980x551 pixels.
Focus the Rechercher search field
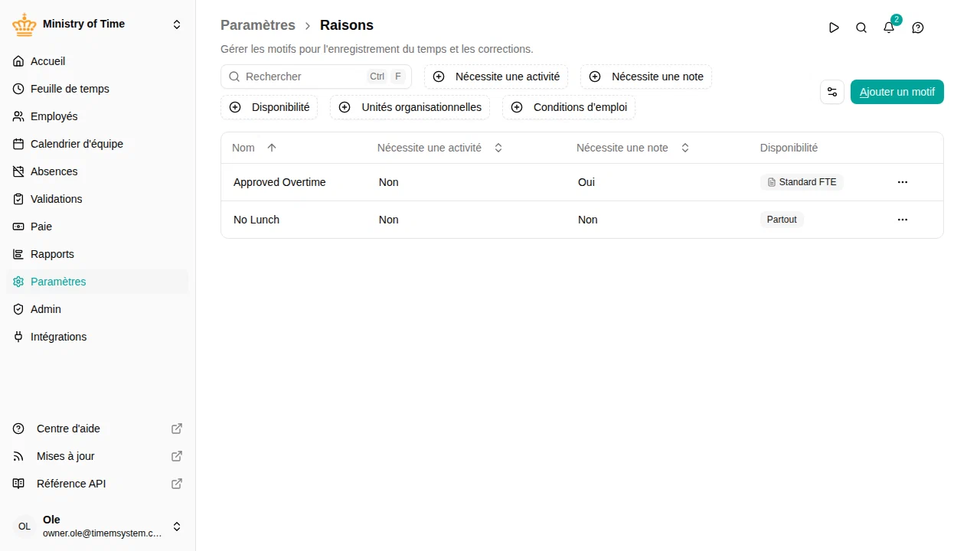point(316,77)
